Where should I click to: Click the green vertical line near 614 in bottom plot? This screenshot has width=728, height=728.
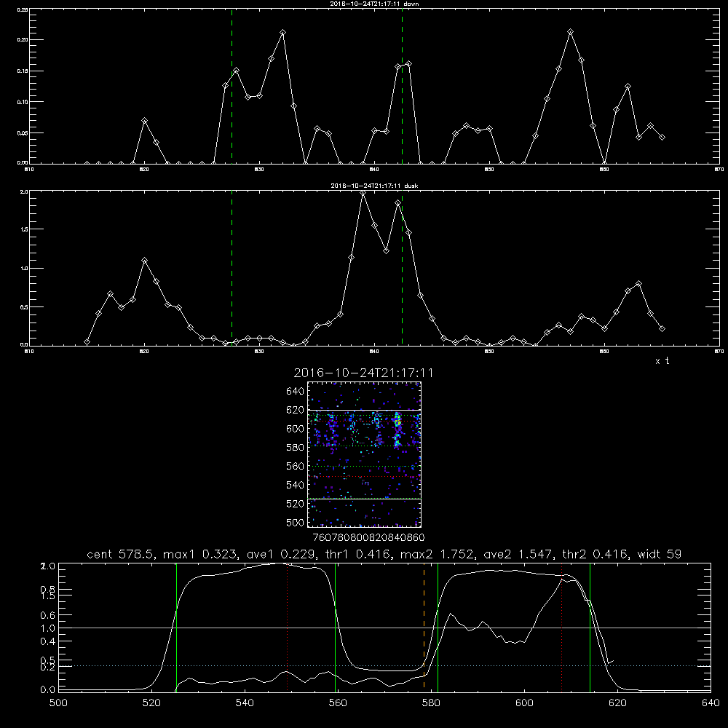[x=590, y=627]
